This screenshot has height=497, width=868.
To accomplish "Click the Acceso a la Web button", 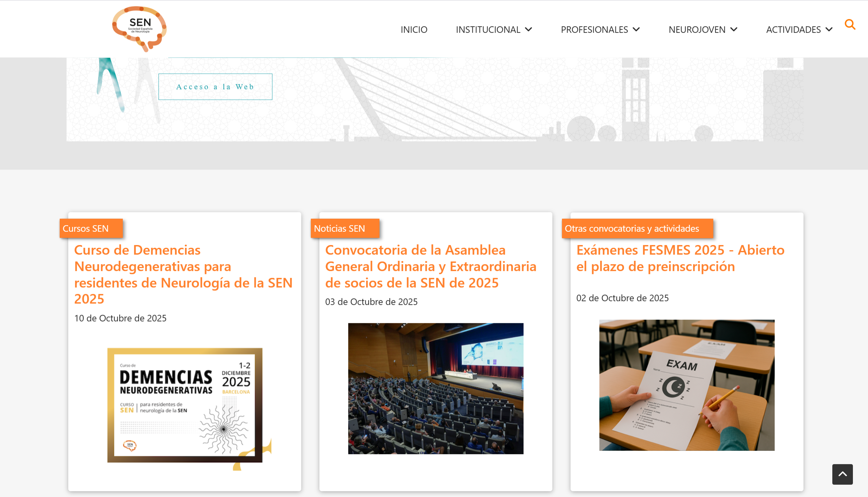I will [215, 86].
